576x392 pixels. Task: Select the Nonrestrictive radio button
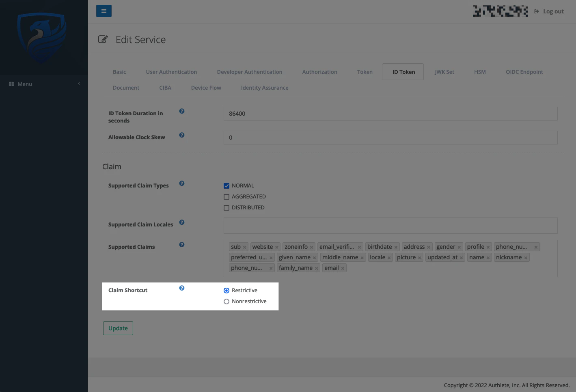coord(226,301)
